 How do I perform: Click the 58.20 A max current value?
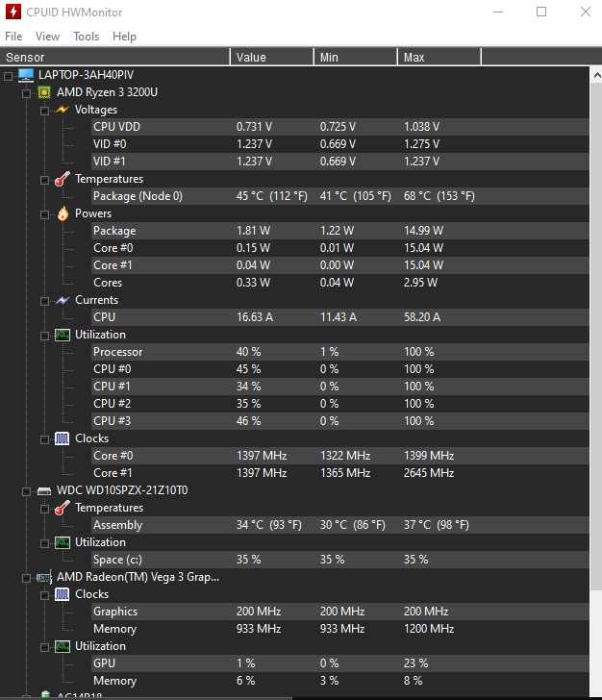point(422,317)
